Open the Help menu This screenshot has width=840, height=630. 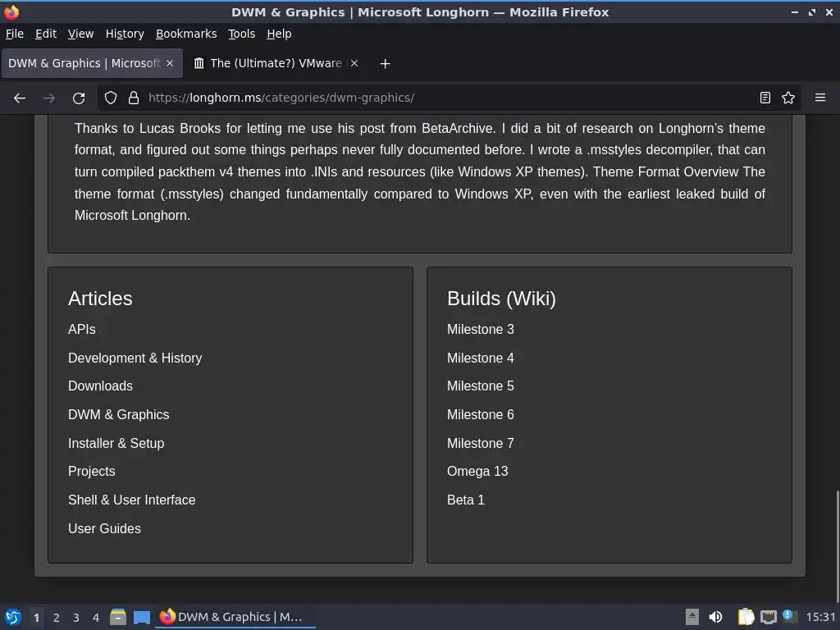279,34
